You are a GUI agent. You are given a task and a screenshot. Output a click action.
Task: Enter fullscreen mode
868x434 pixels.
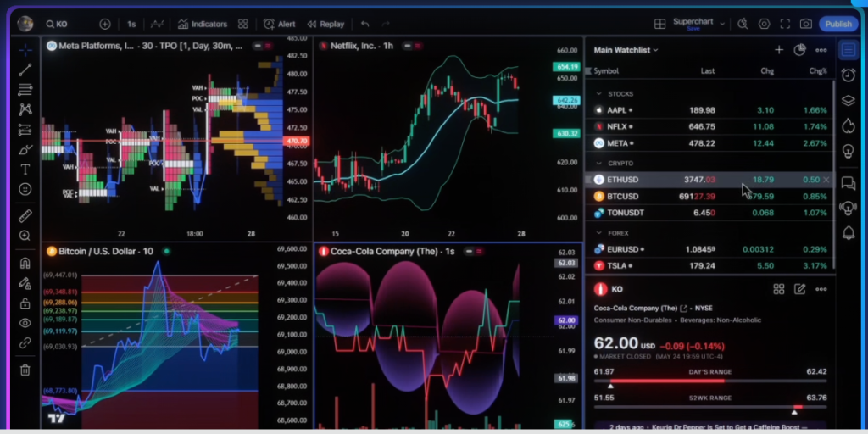click(x=785, y=24)
